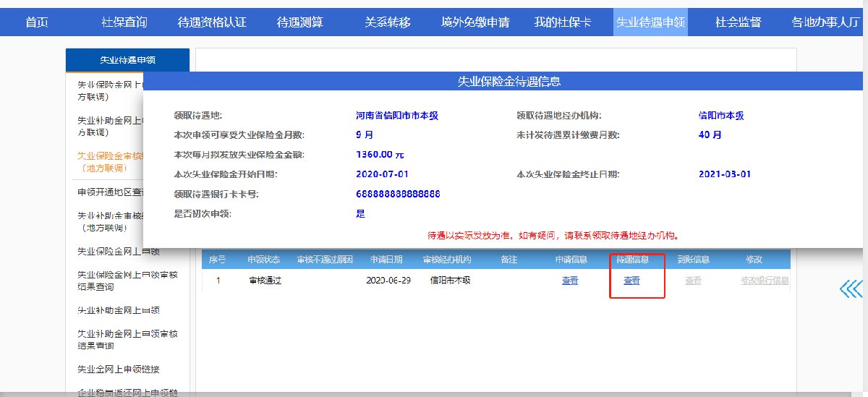Screen dimensions: 868x397
Task: Click 查看 link under 到账信息 column
Action: point(693,281)
